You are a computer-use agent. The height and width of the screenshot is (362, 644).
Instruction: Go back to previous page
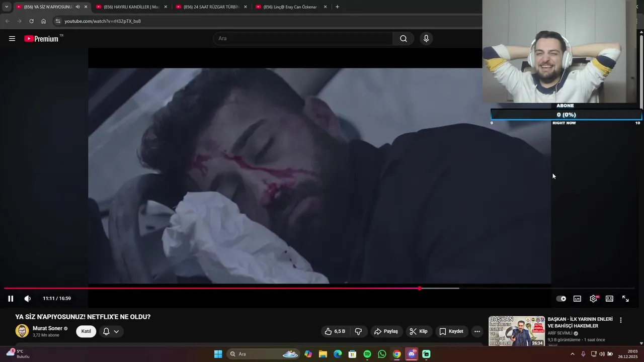pos(7,21)
